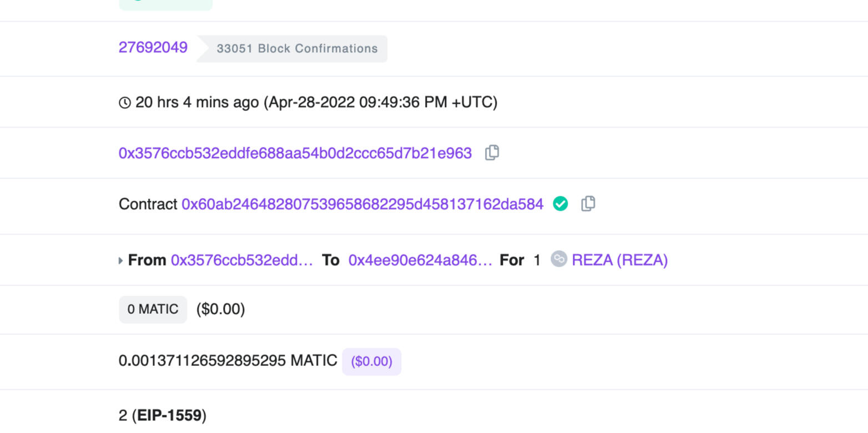Click the ($0.00) value beside 0 MATIC
This screenshot has width=868, height=433.
coord(220,309)
